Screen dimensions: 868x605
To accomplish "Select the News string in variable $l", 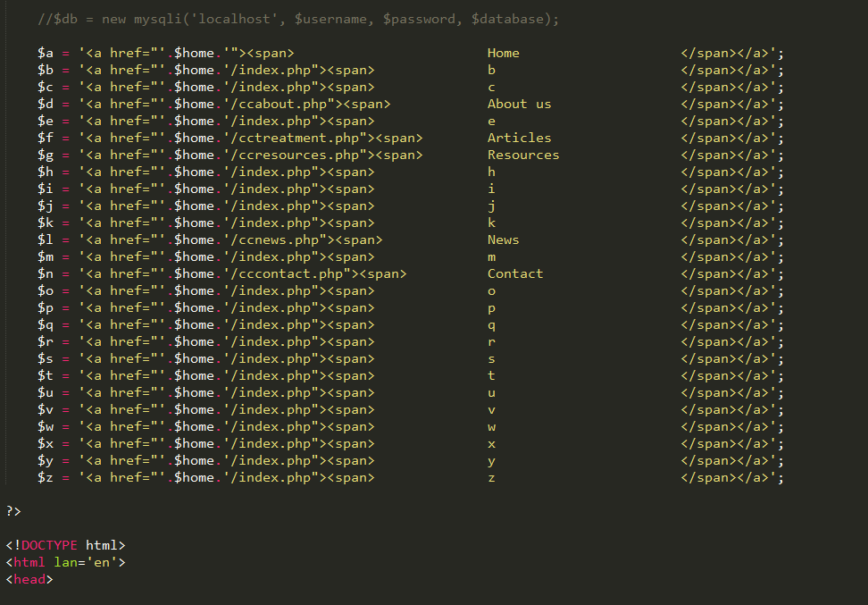I will (503, 239).
